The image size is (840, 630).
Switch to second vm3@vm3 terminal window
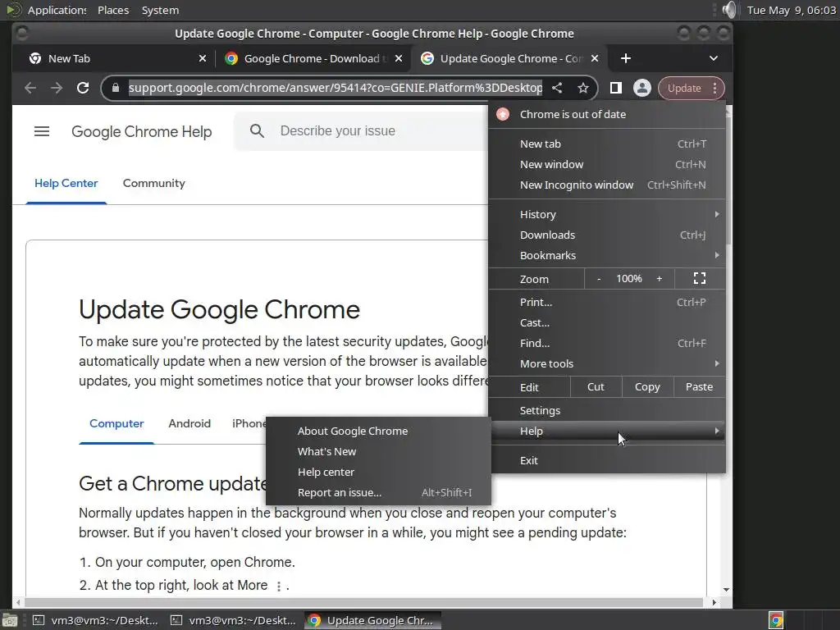click(234, 620)
